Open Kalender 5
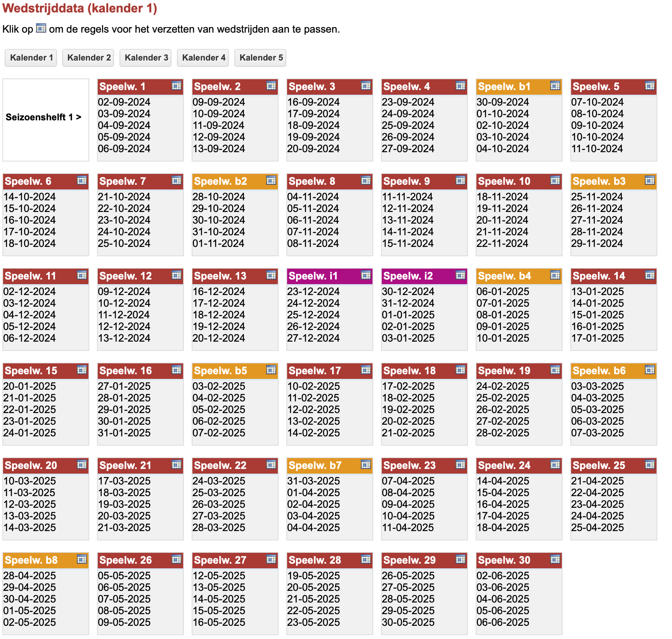The width and height of the screenshot is (672, 639). [x=261, y=58]
